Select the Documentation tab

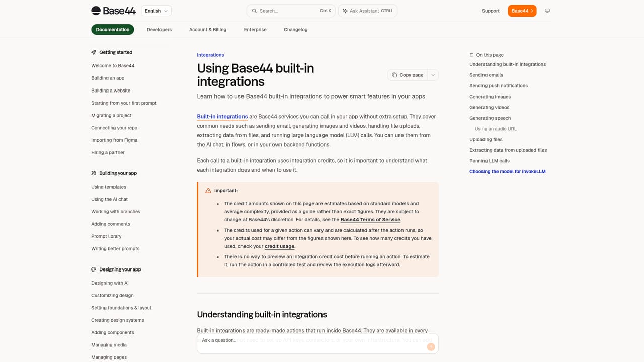coord(113,30)
